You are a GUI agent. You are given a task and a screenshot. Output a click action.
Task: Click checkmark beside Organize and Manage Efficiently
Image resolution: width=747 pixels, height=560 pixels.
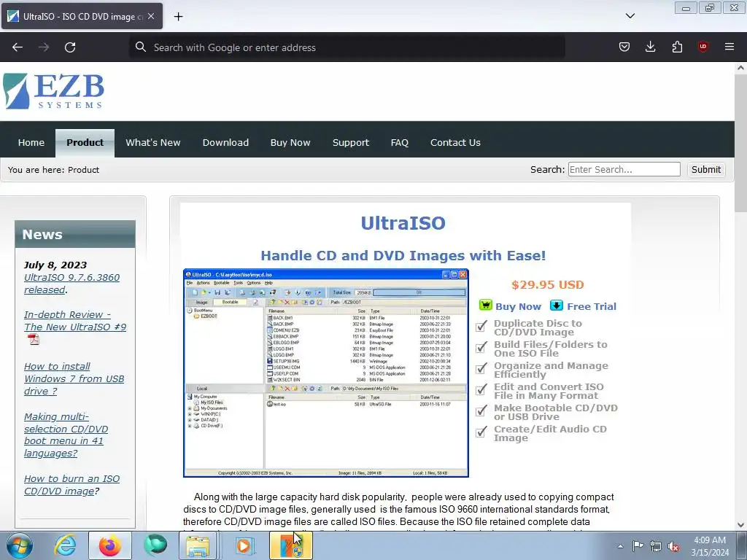[481, 369]
